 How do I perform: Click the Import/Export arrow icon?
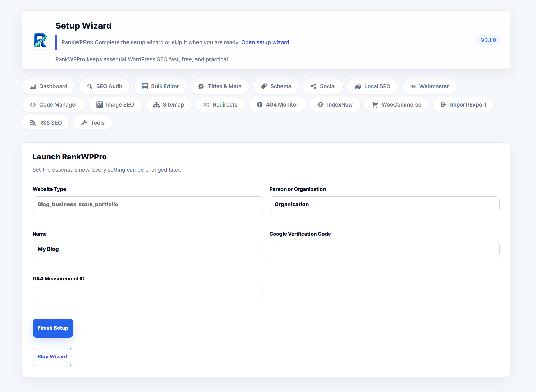(x=444, y=105)
